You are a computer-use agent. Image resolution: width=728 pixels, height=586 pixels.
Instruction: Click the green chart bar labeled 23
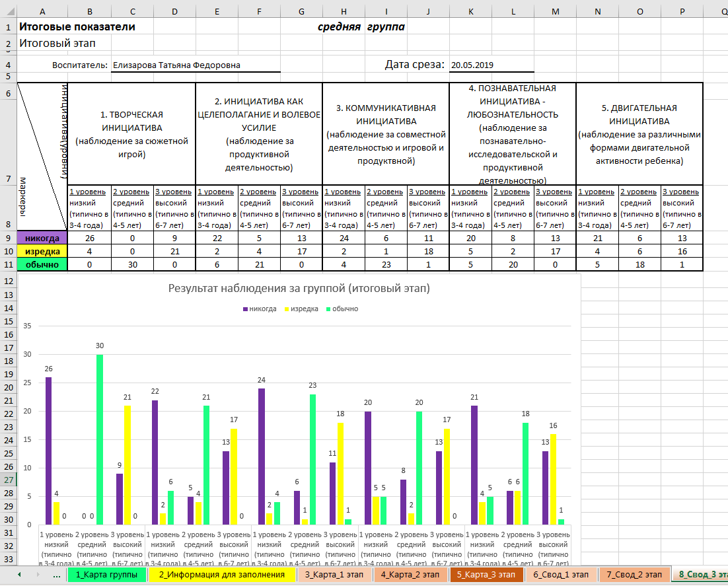pos(312,460)
